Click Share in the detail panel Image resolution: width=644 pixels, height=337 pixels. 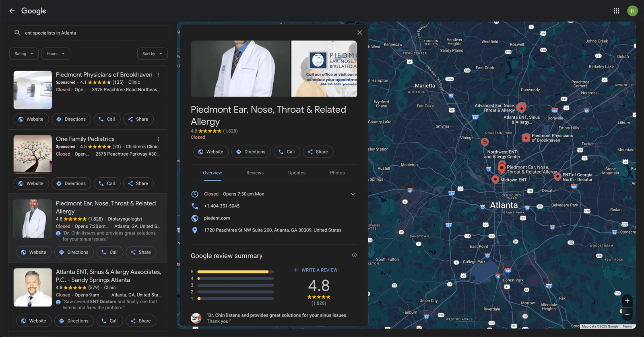pos(318,152)
